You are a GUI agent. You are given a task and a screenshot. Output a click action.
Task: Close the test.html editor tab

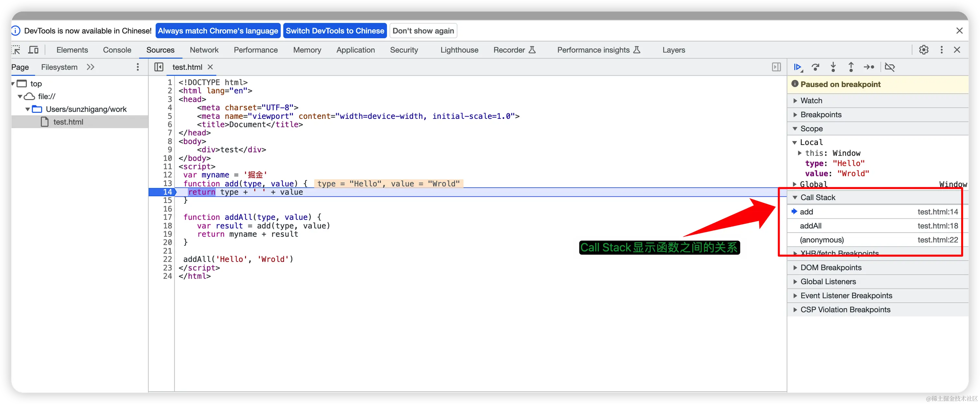pos(210,67)
